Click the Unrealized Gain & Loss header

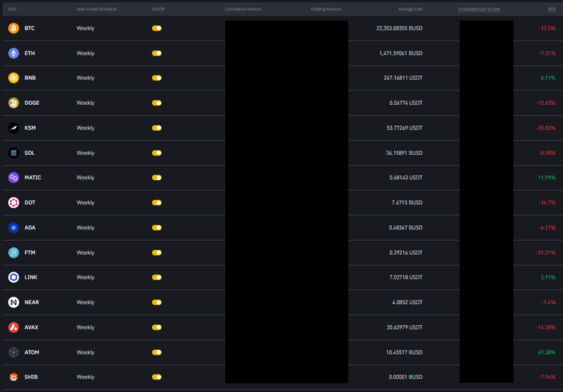pyautogui.click(x=479, y=9)
